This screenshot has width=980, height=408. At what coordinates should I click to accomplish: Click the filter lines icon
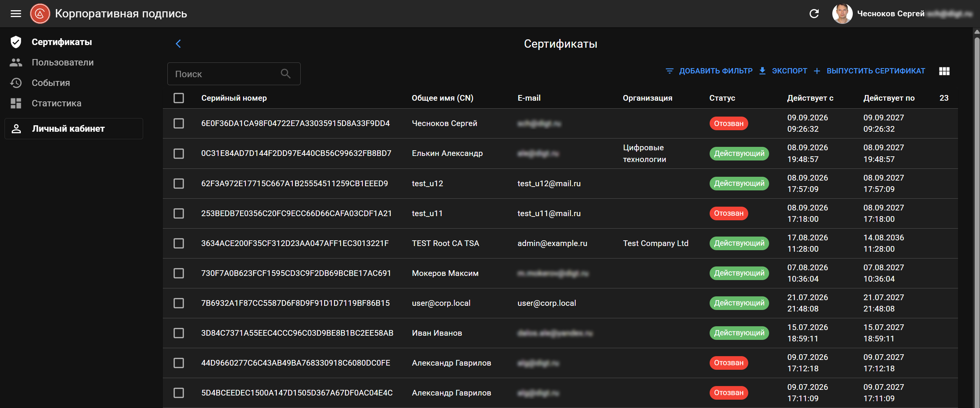pos(669,71)
